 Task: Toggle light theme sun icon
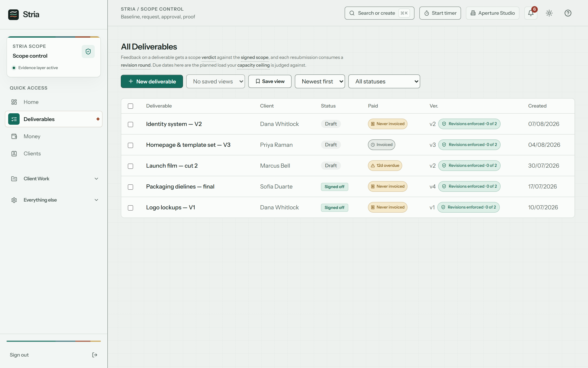(549, 13)
